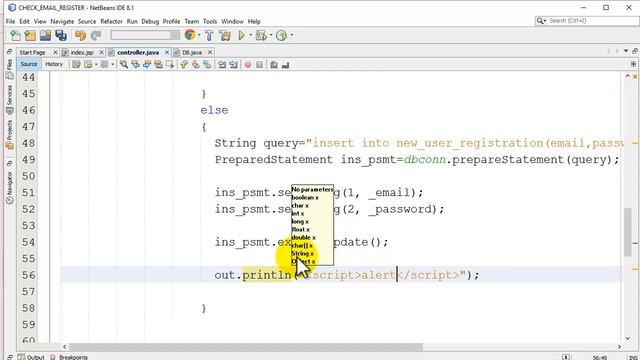Toggle Bookmark on current line
The width and height of the screenshot is (640, 360).
207,64
